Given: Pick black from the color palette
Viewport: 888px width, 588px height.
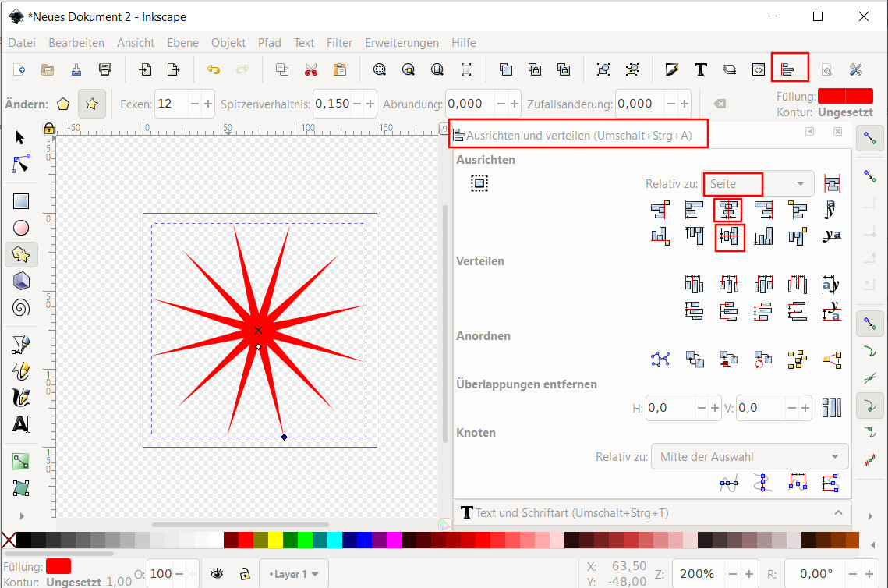Looking at the screenshot, I should [x=24, y=540].
